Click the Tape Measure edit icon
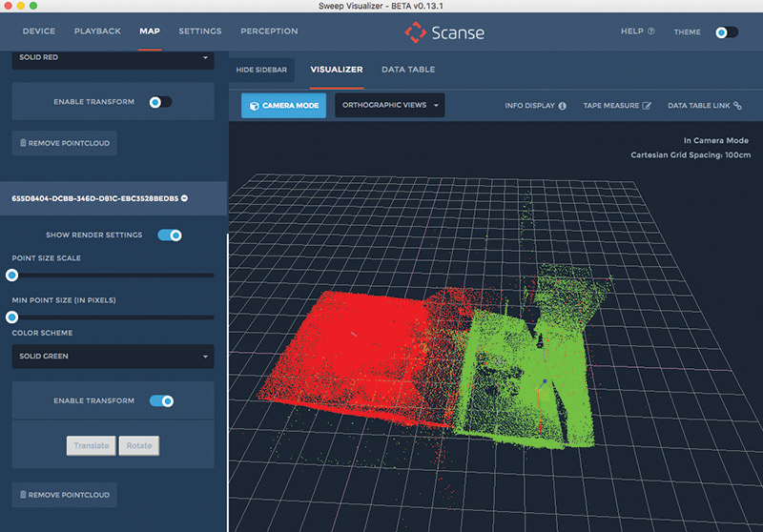The height and width of the screenshot is (532, 763). pyautogui.click(x=647, y=106)
